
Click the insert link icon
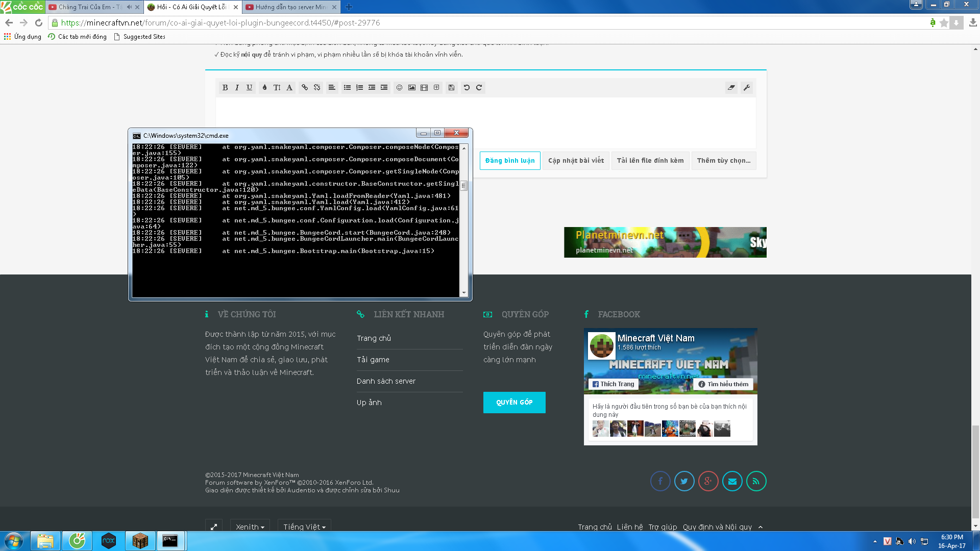(x=305, y=88)
